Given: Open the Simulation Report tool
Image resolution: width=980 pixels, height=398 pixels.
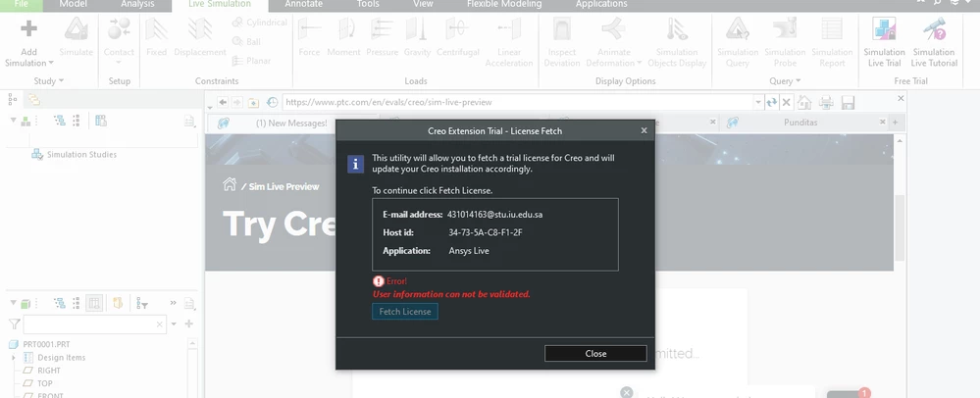Looking at the screenshot, I should click(832, 42).
